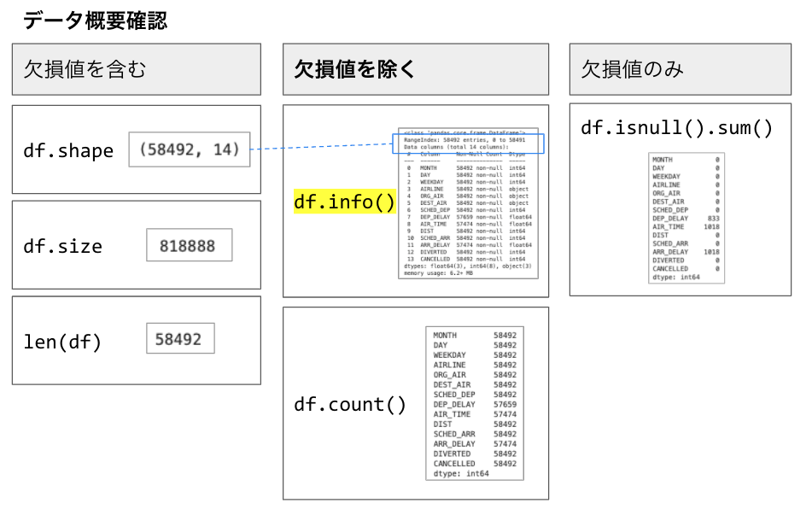Click the blue dashed connector line

pyautogui.click(x=320, y=148)
